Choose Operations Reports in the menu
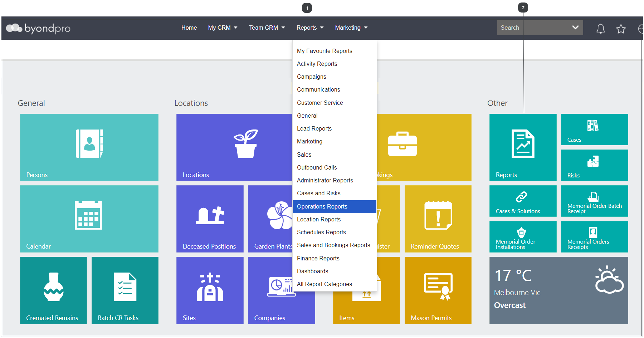This screenshot has height=338, width=644. click(x=335, y=206)
